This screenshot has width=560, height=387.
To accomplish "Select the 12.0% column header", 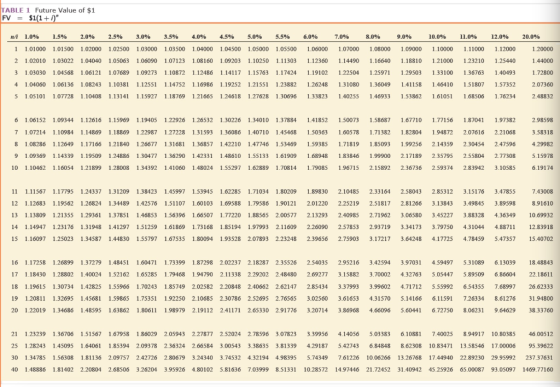I will click(500, 37).
